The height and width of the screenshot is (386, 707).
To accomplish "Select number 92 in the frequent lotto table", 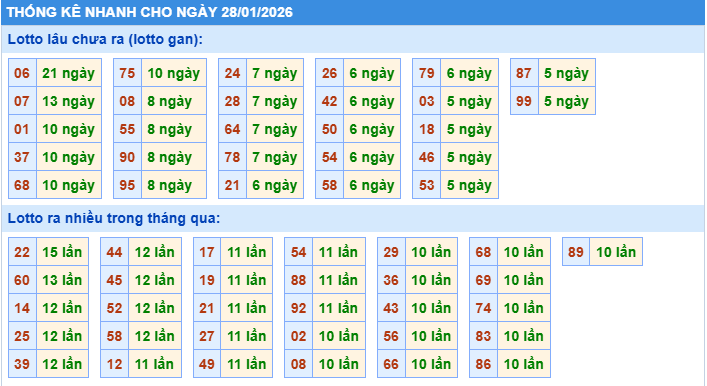I will tap(298, 308).
